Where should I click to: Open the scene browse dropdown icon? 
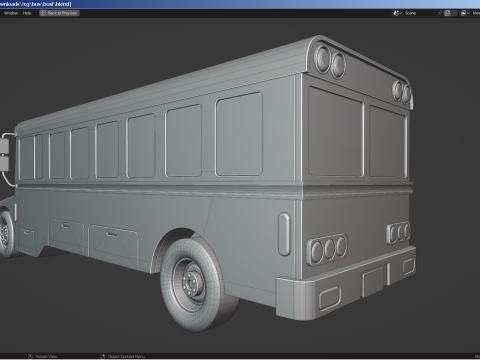[397, 13]
